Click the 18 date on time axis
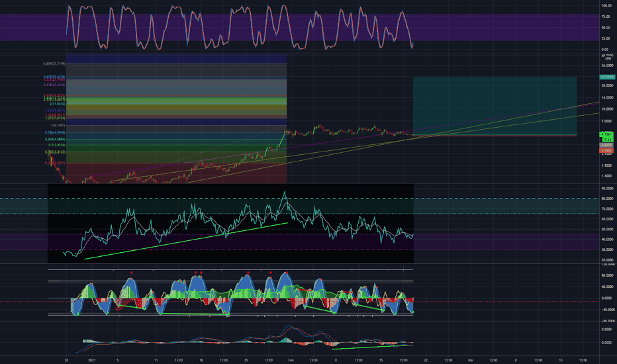The height and width of the screenshot is (364, 617). [201, 360]
